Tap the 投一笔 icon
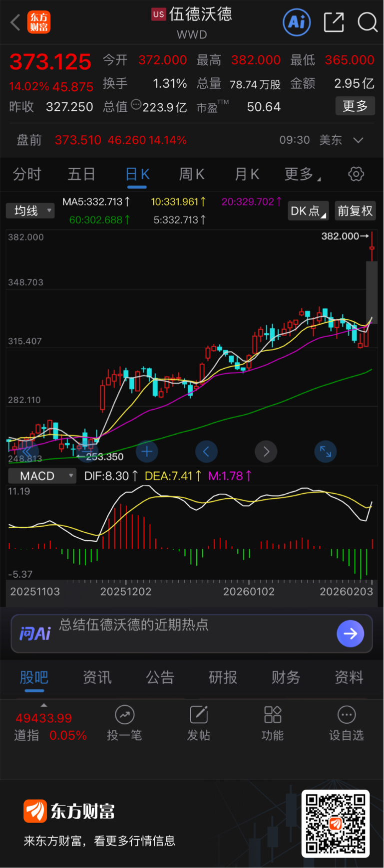This screenshot has width=384, height=868. [x=124, y=715]
